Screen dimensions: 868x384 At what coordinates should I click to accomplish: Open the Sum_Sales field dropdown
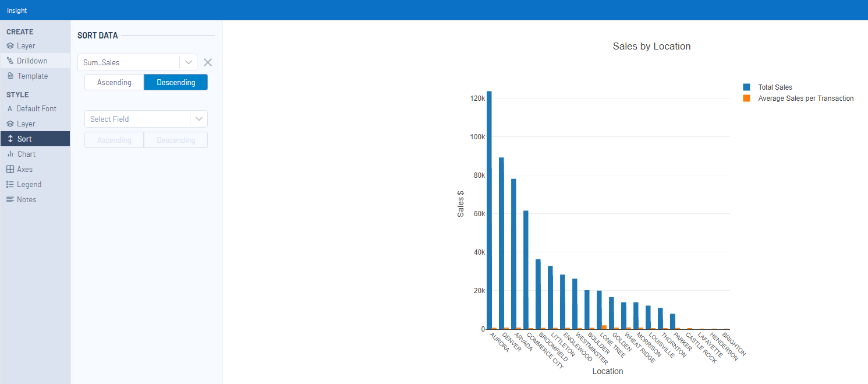[x=187, y=62]
